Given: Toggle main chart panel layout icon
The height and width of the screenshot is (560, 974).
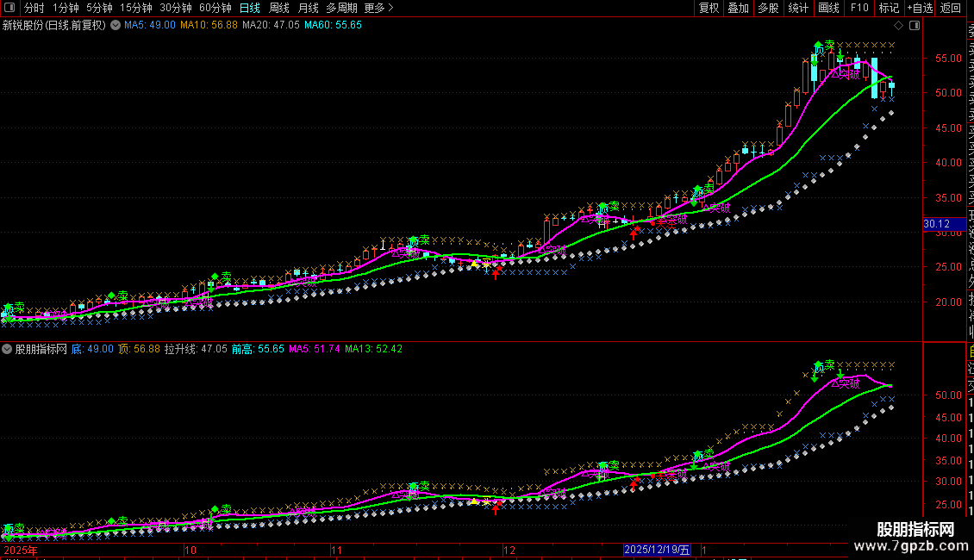Looking at the screenshot, I should (915, 26).
